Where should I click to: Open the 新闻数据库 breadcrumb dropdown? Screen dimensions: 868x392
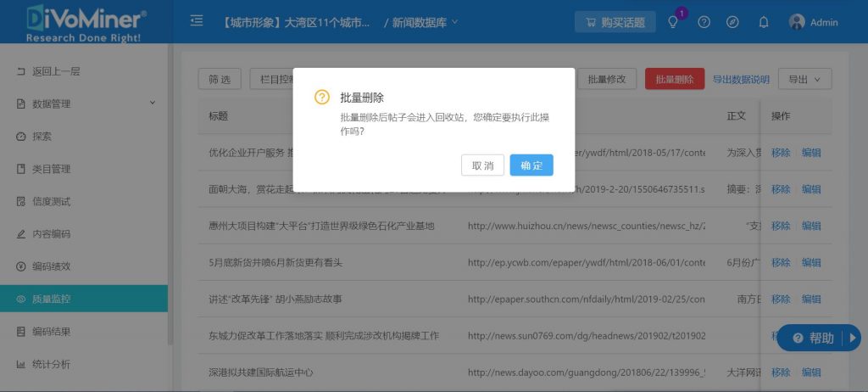tap(424, 22)
